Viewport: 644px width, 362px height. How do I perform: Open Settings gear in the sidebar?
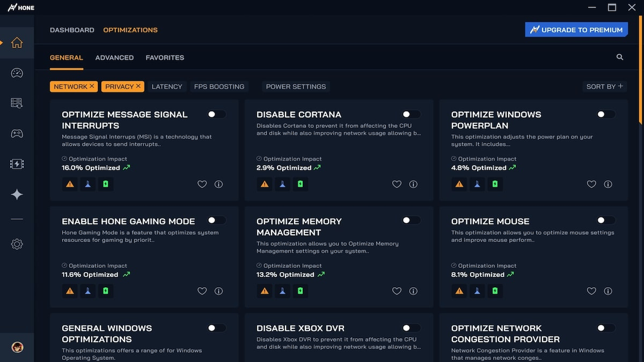(17, 244)
